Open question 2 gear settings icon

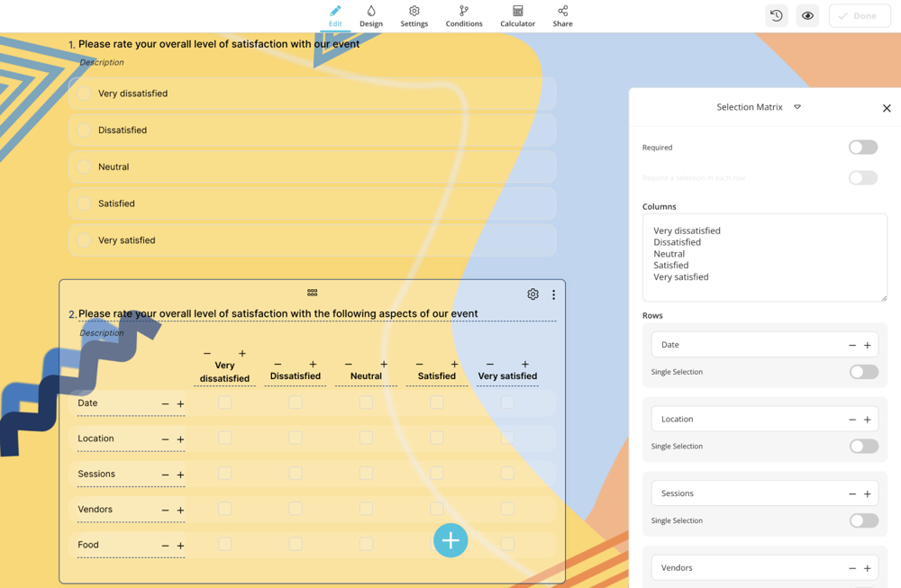(x=532, y=294)
